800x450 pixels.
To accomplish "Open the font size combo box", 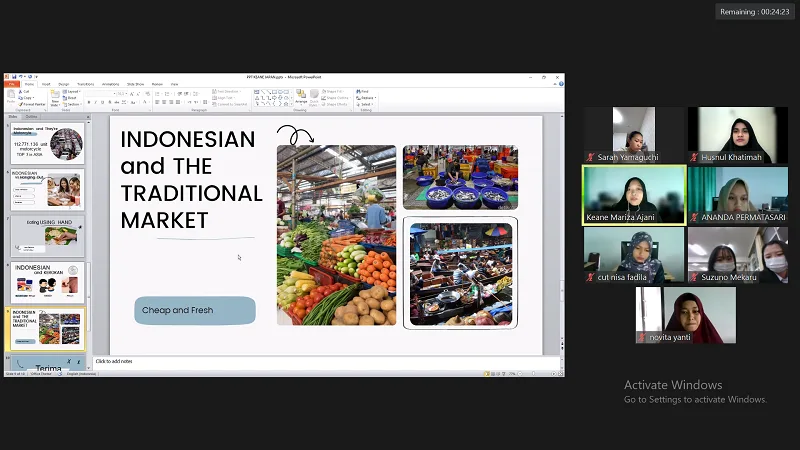I will [x=122, y=94].
